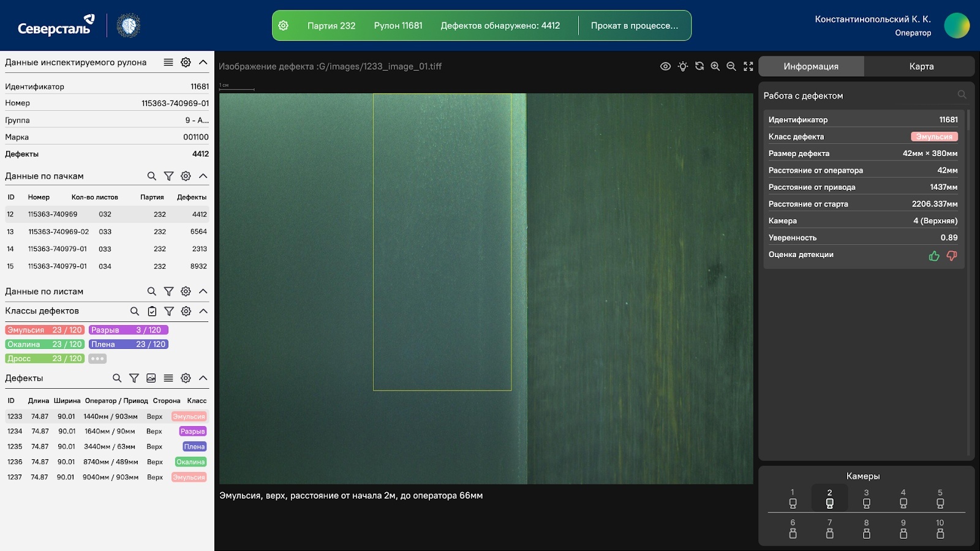Filter by Окалина defect class tag
The width and height of the screenshot is (980, 551).
coord(45,344)
